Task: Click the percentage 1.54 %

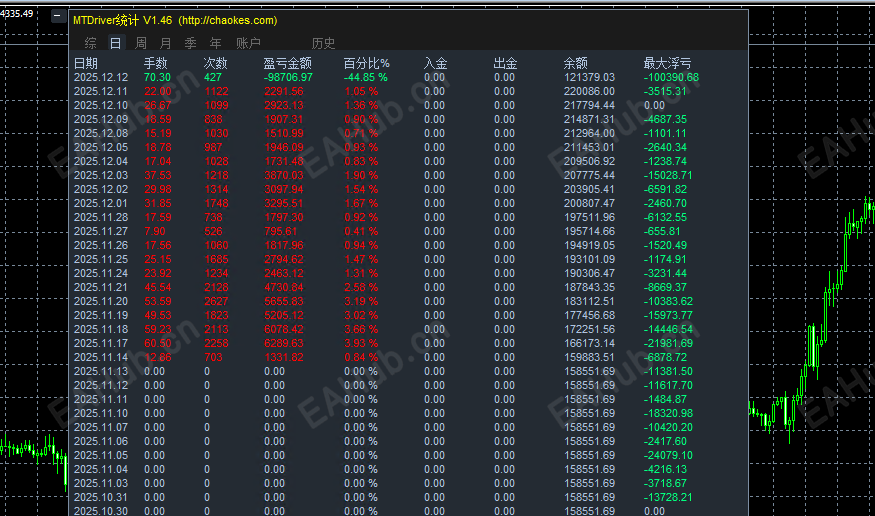Action: click(361, 189)
